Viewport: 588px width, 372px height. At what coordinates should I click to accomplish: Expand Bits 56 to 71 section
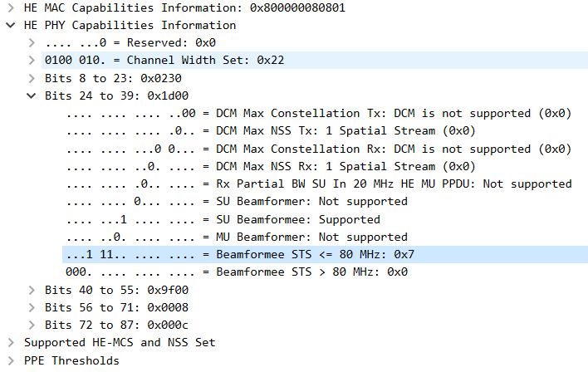(x=32, y=307)
